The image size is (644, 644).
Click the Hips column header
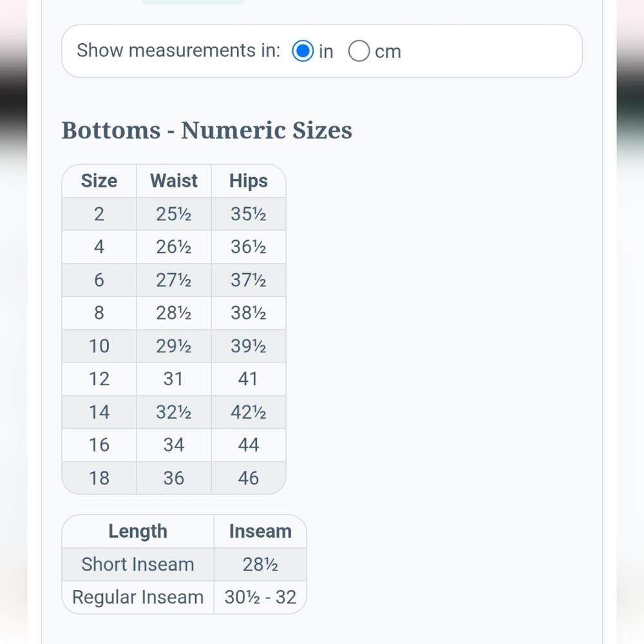click(249, 181)
